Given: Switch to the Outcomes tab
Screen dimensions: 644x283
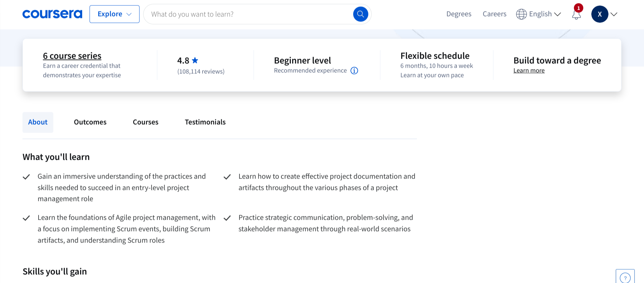Looking at the screenshot, I should tap(90, 122).
